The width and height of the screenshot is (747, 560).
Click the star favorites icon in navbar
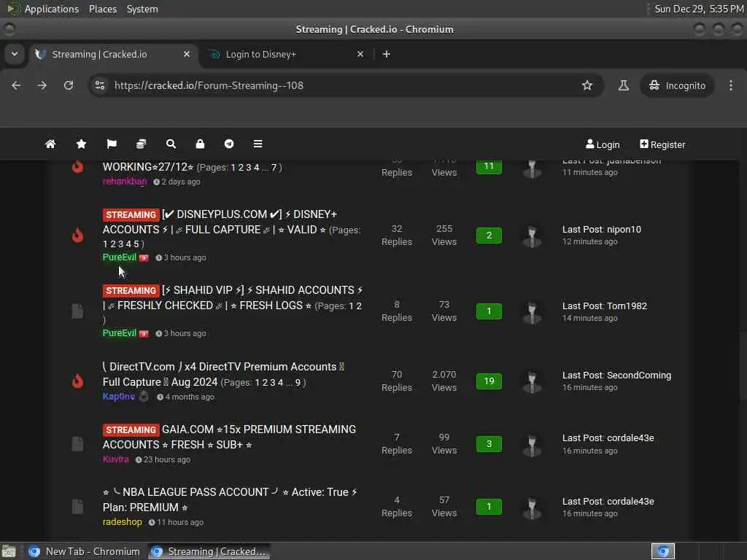(x=82, y=144)
